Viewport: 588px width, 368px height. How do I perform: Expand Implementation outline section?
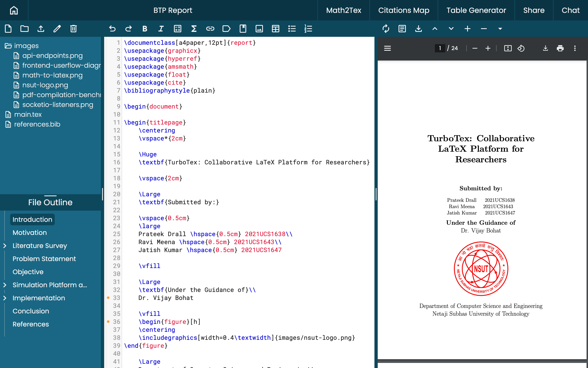click(x=5, y=298)
